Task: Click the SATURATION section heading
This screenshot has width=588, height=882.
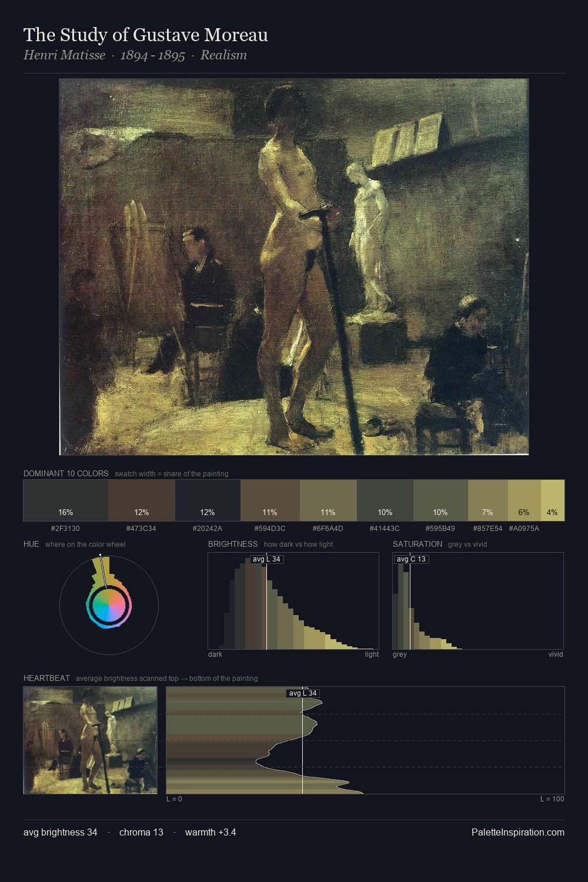Action: [417, 544]
